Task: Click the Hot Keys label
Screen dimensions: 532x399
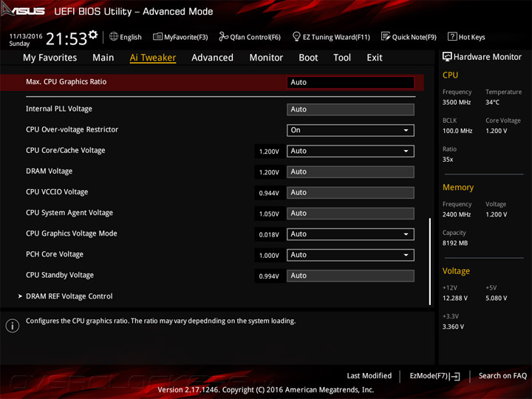Action: tap(471, 37)
